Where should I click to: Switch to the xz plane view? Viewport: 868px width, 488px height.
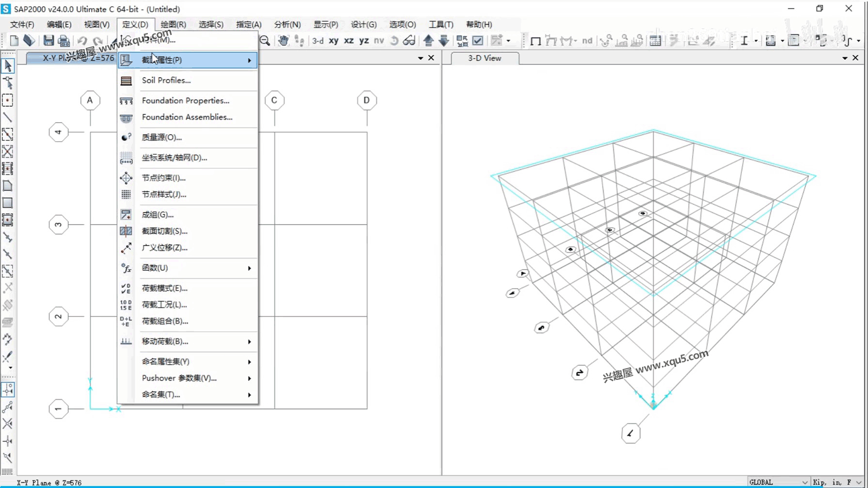tap(349, 41)
